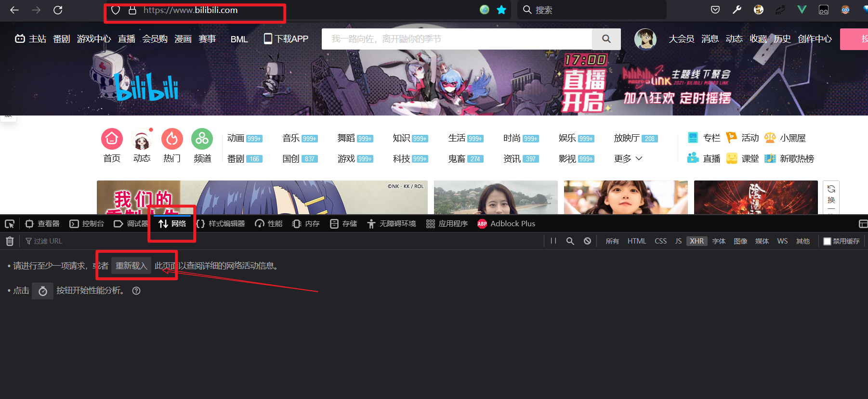
Task: Open 大会员 membership link
Action: click(x=681, y=39)
